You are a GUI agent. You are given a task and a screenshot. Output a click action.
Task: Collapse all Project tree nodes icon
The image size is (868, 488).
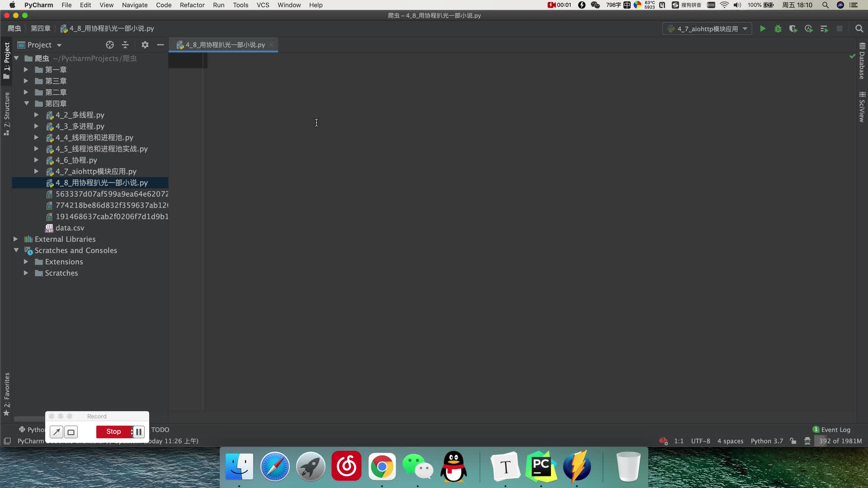[125, 45]
